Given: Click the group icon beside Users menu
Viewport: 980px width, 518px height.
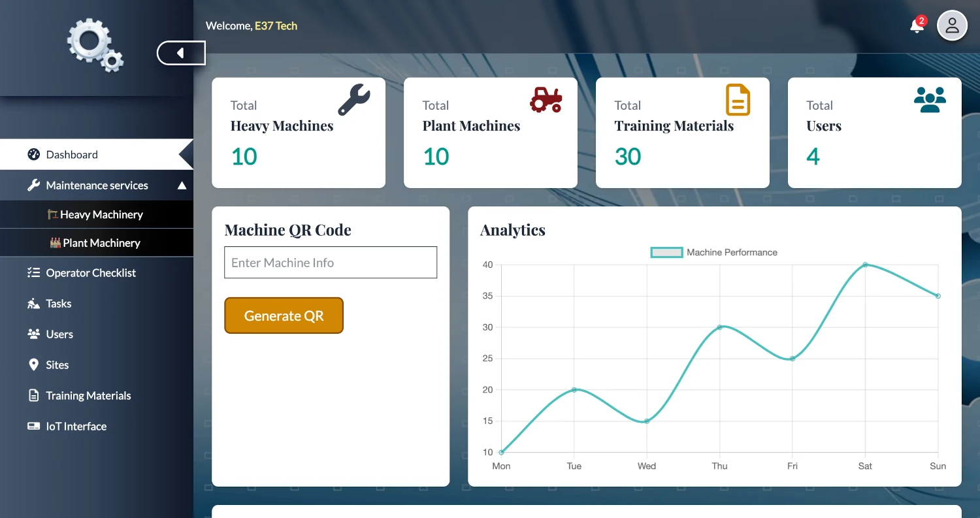Looking at the screenshot, I should 33,334.
